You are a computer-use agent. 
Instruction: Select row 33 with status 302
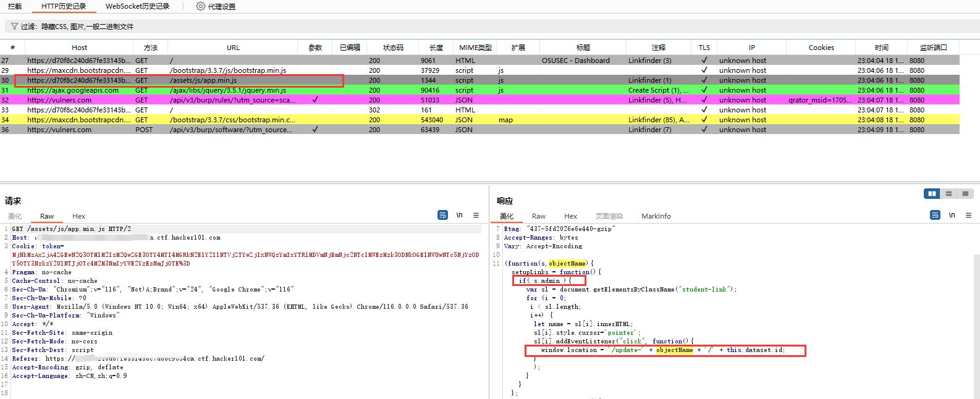479,110
